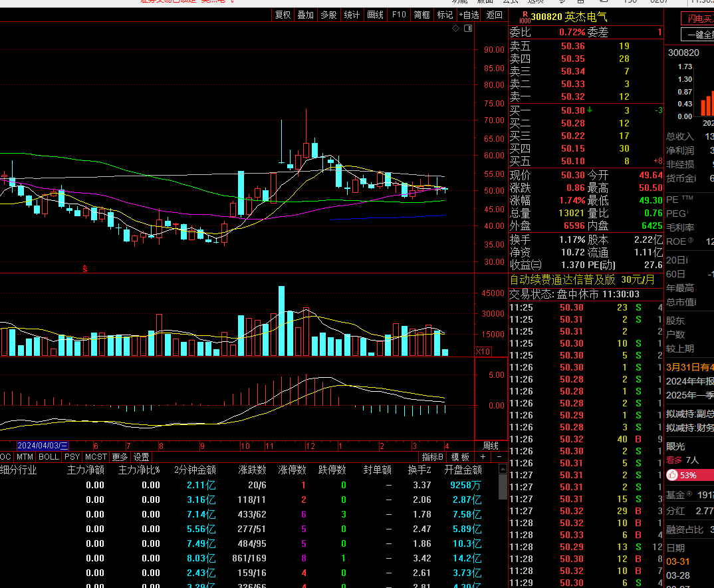Click the 03-31 date entry
Viewport: 714px width, 588px height.
click(x=678, y=561)
